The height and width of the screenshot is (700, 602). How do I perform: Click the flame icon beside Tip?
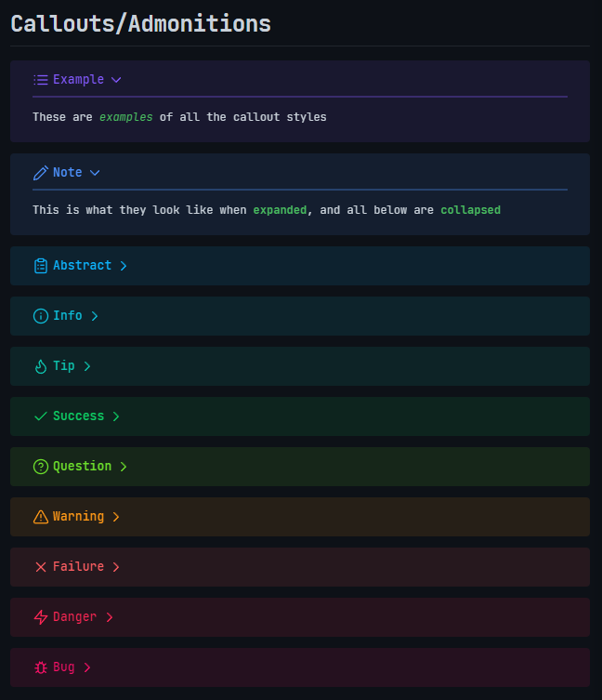(x=41, y=366)
